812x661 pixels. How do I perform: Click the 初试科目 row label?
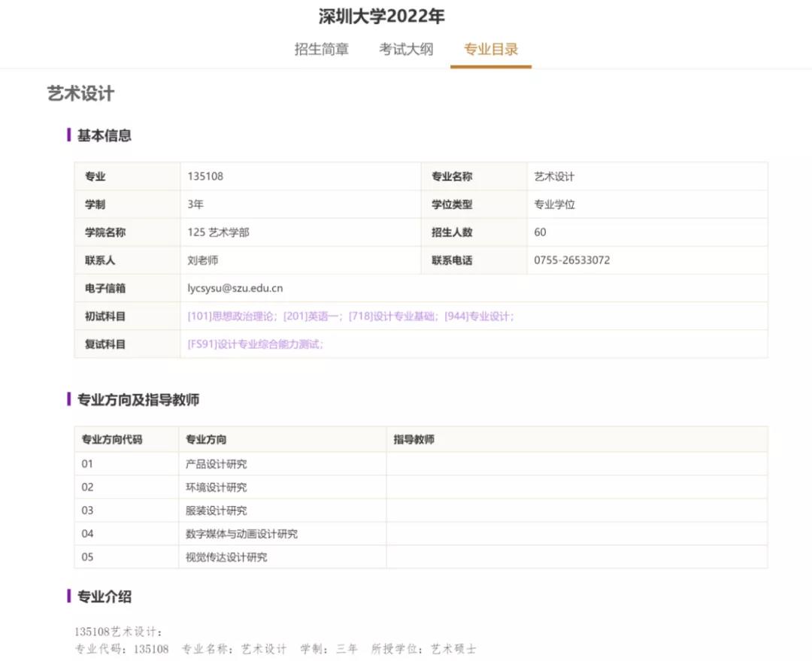[x=105, y=316]
